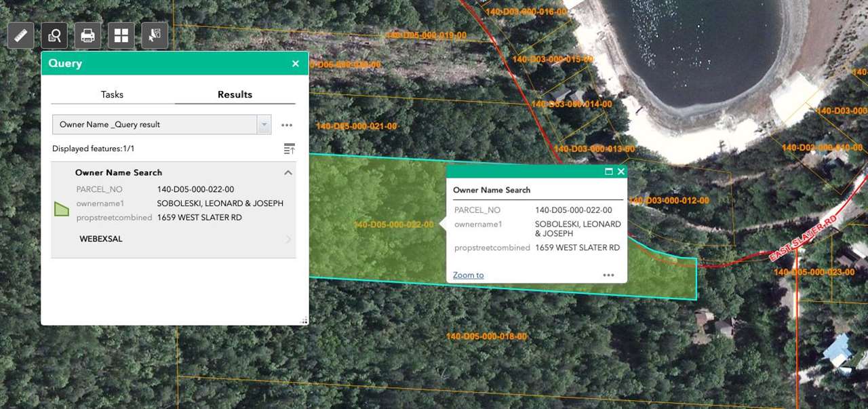Image resolution: width=868 pixels, height=409 pixels.
Task: Click map label 140-D05-000-018-00
Action: click(486, 336)
